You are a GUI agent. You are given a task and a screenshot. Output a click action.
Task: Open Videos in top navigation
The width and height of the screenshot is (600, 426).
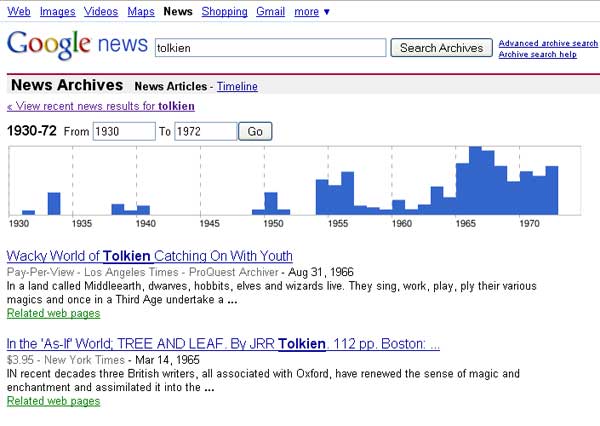(x=101, y=11)
